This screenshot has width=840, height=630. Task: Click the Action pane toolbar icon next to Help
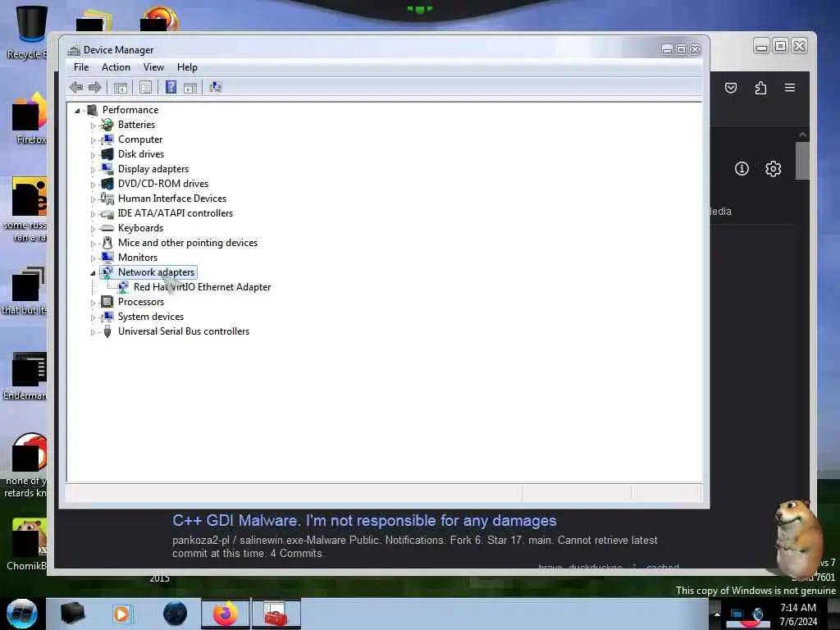[x=190, y=87]
